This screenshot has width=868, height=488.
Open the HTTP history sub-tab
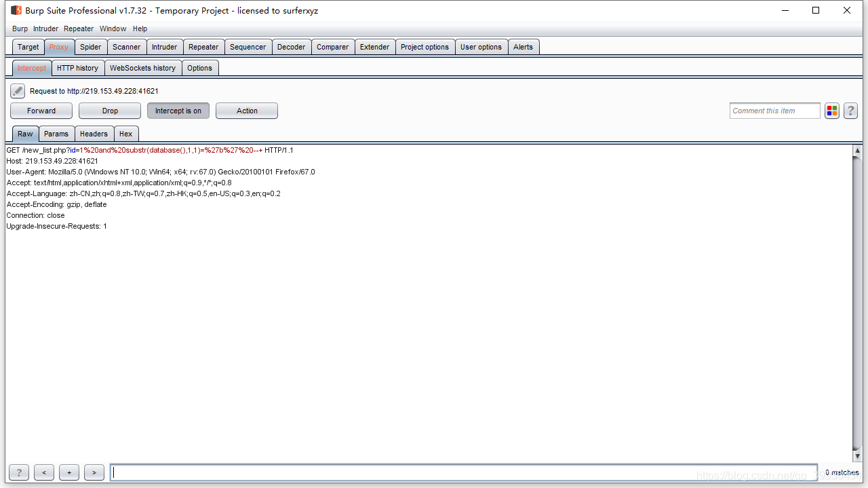pyautogui.click(x=78, y=68)
